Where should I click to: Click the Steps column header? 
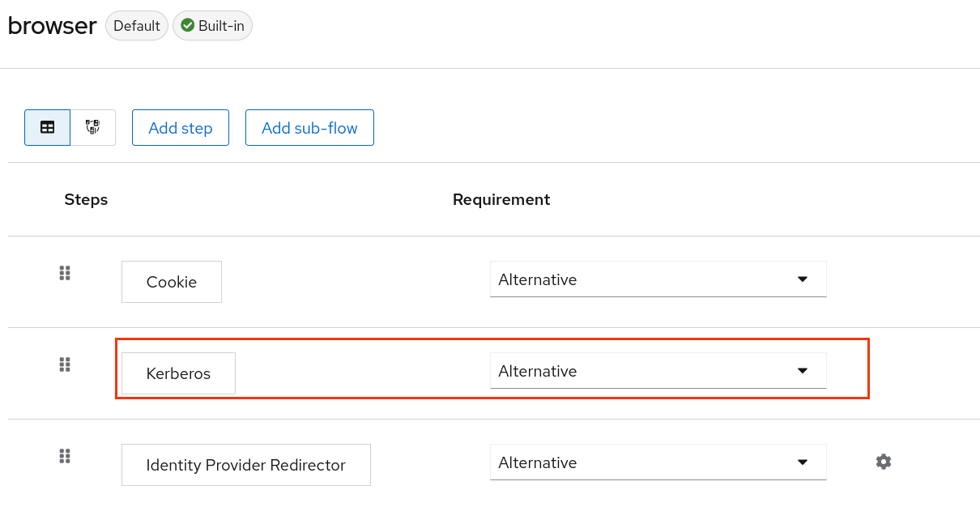[x=86, y=199]
